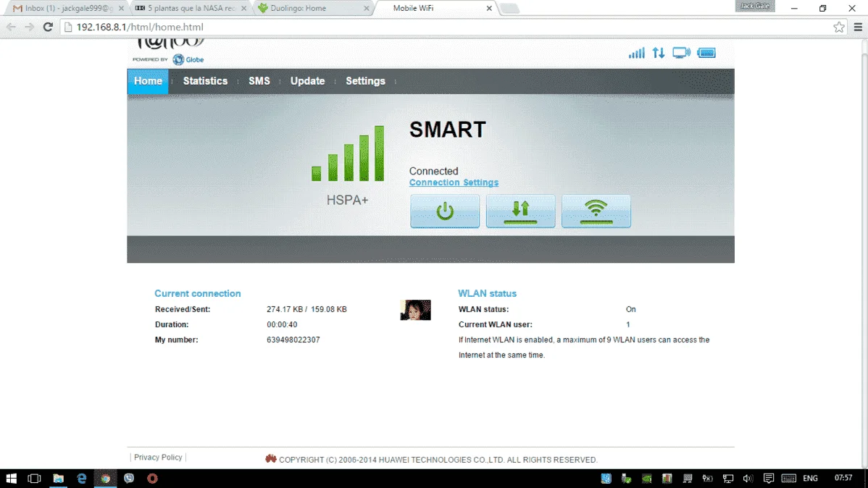Click the battery status header icon
The height and width of the screenshot is (488, 868).
[706, 53]
